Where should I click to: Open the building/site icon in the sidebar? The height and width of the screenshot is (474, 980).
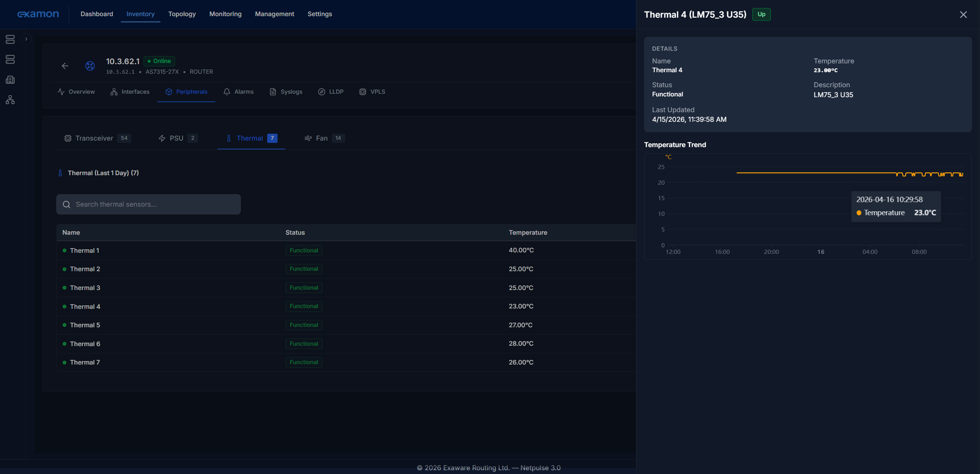(10, 80)
